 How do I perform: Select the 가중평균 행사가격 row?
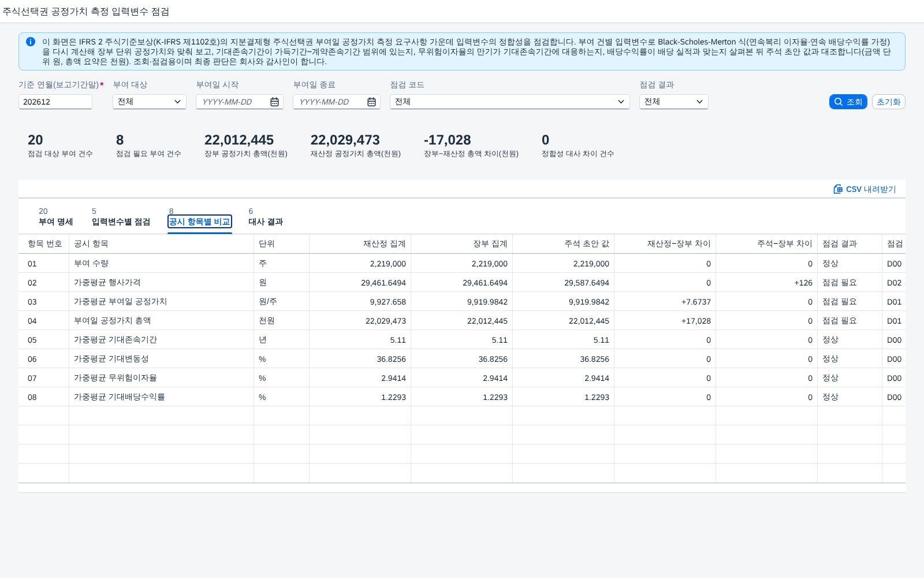click(462, 283)
